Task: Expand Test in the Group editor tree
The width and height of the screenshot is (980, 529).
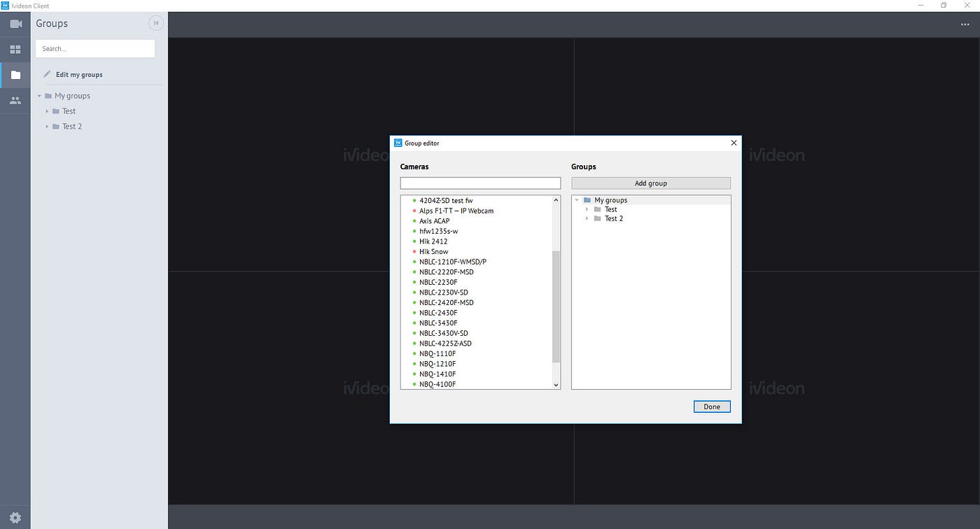Action: [x=587, y=209]
